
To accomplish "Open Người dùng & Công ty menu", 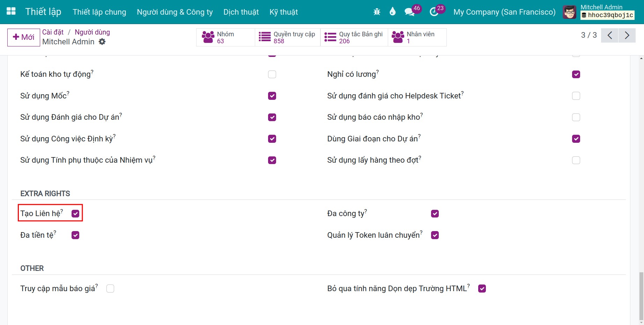I will click(x=175, y=12).
